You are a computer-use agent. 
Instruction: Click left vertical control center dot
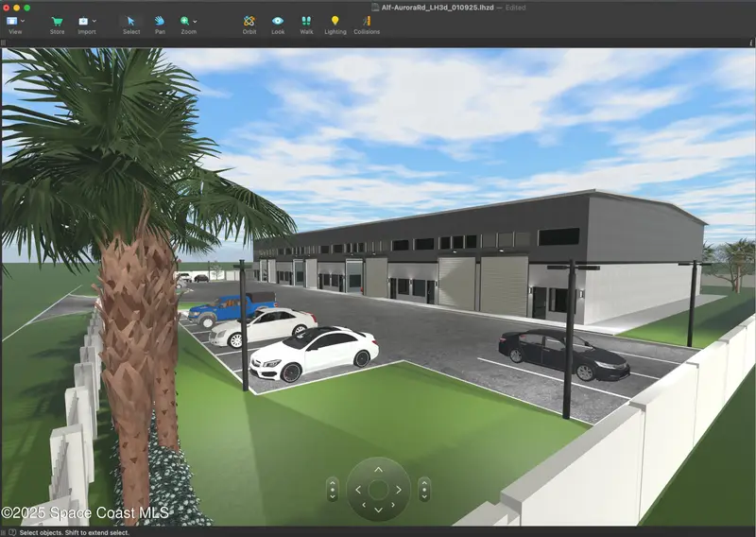click(333, 489)
